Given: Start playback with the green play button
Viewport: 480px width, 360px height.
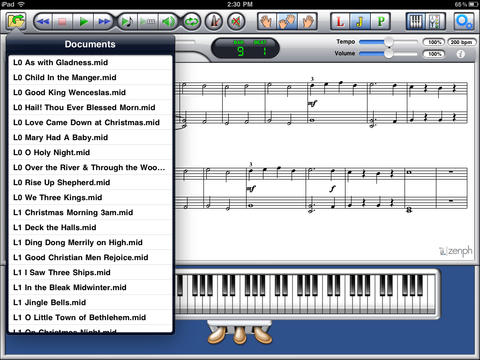Looking at the screenshot, I should point(83,22).
